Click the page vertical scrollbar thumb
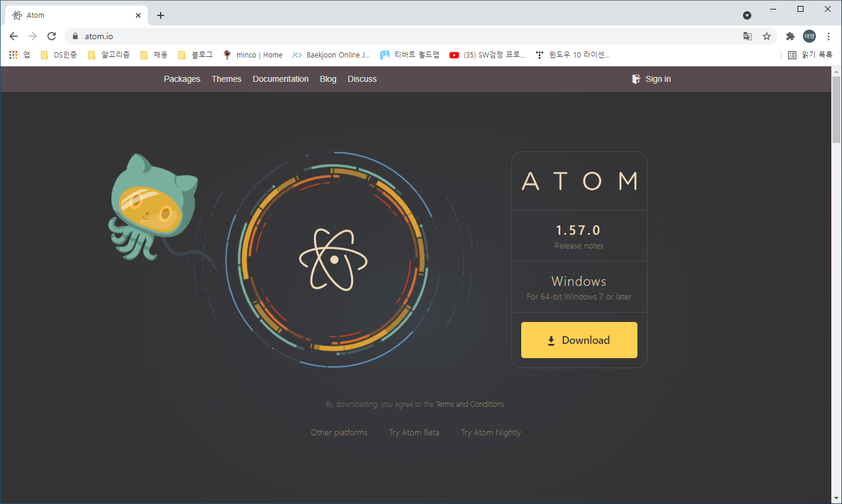 [836, 110]
